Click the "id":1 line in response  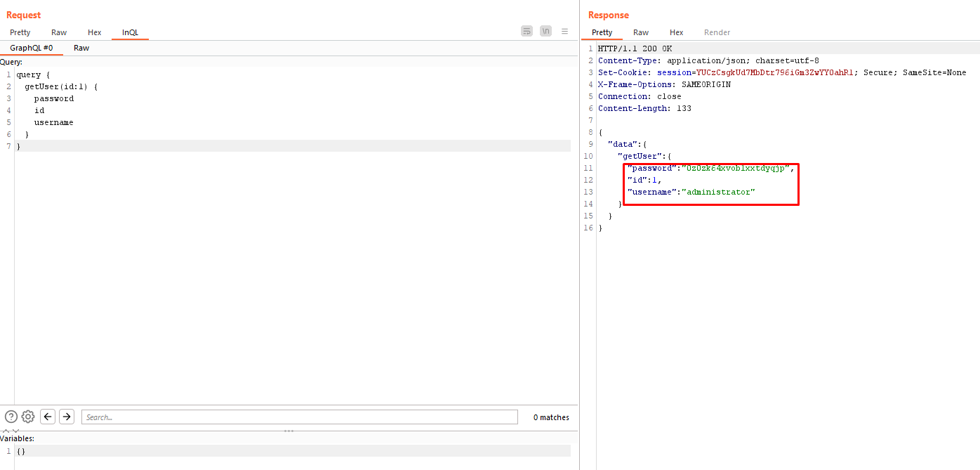coord(644,180)
